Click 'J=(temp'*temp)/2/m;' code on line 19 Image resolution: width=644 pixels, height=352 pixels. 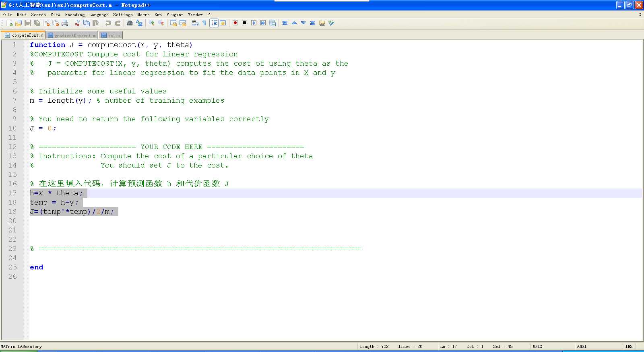72,212
